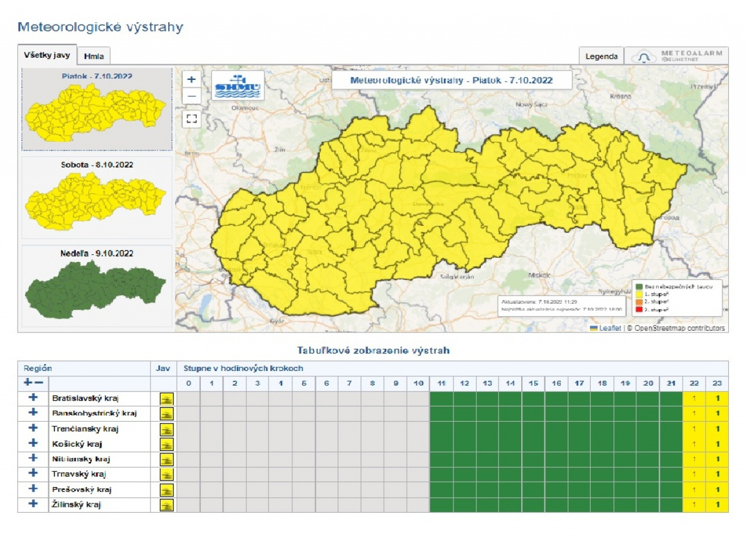Select the Piatok 7.10.2022 map thumbnail

tap(97, 110)
